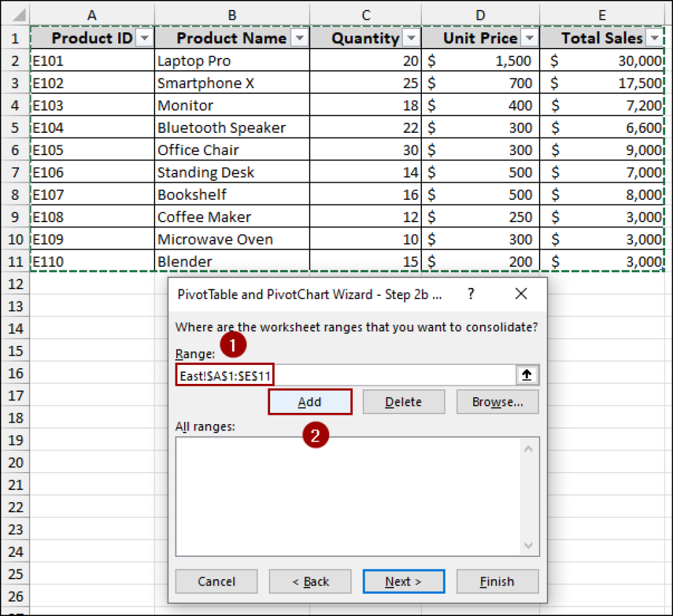Open the Product ID filter dropdown

click(144, 37)
